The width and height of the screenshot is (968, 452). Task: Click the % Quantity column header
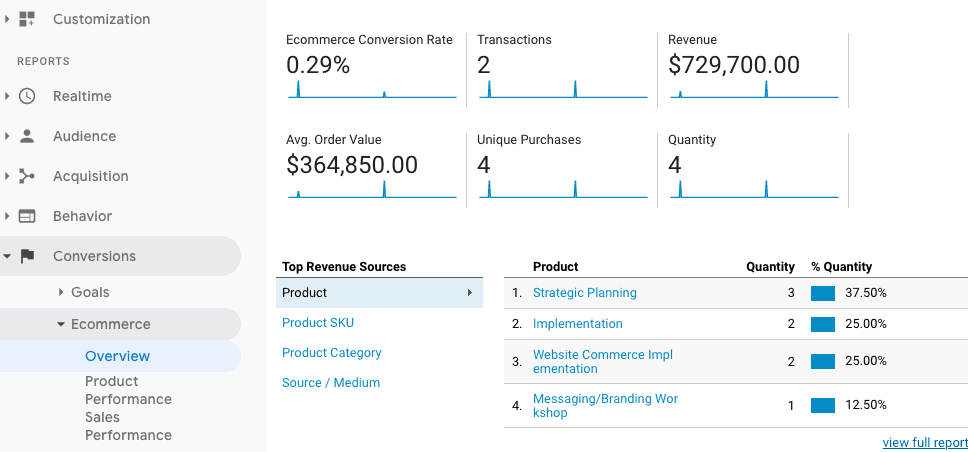pos(841,267)
